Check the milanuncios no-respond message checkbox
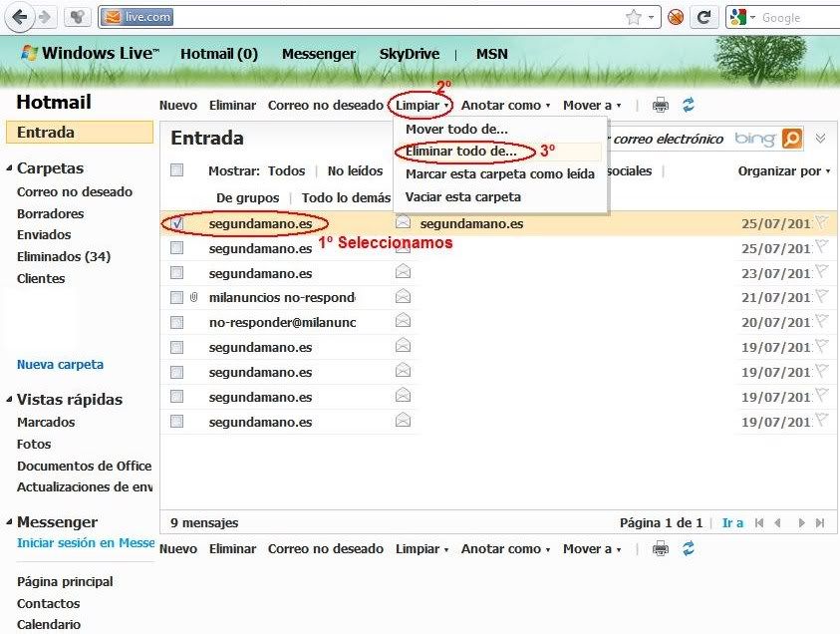Viewport: 840px width, 634px height. [176, 297]
